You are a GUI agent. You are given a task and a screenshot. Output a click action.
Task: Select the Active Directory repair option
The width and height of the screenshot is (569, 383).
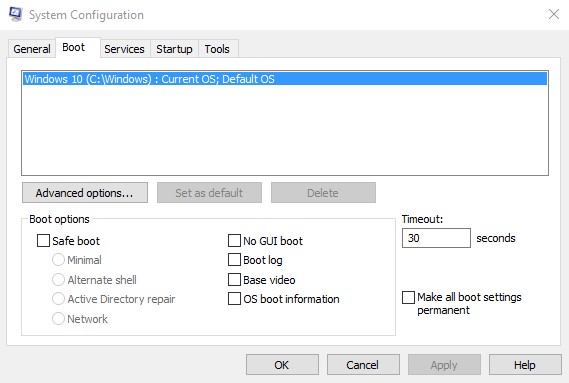(58, 299)
